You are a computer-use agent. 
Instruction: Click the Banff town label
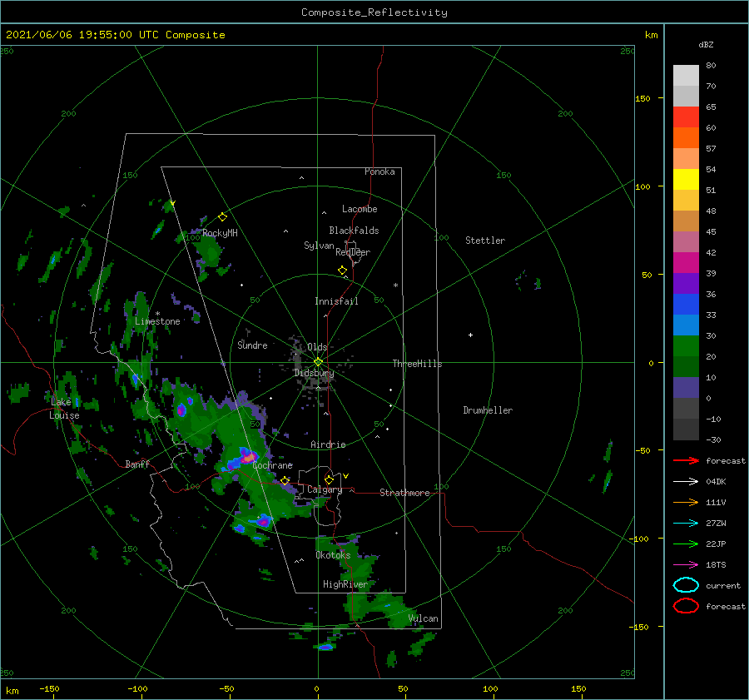coord(137,464)
